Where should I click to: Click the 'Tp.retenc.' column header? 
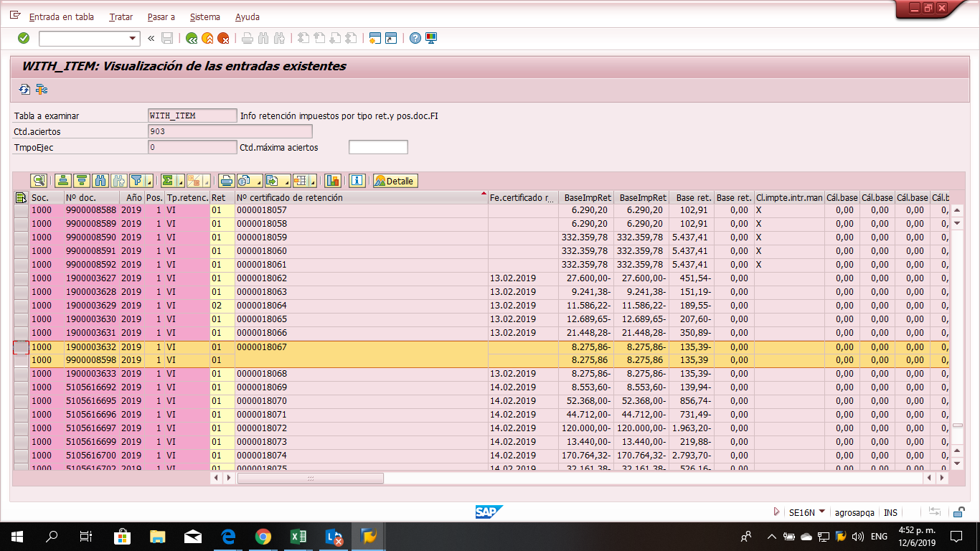[187, 197]
